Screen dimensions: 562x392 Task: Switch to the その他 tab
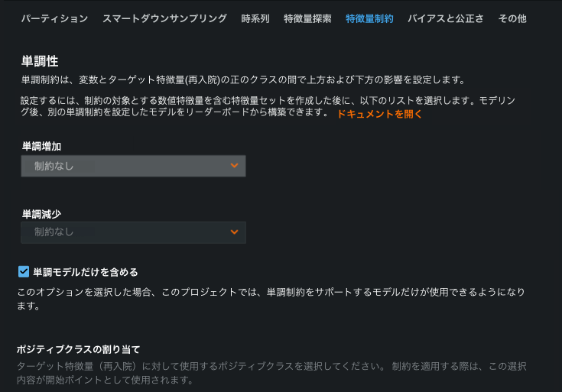click(512, 18)
